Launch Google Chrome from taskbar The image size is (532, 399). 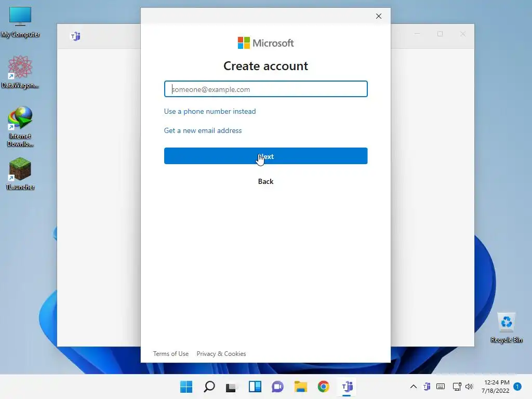point(323,387)
